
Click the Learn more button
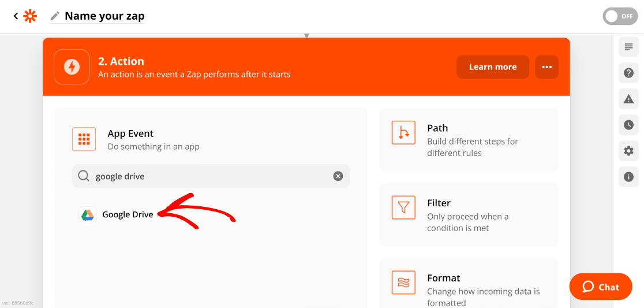pyautogui.click(x=493, y=67)
